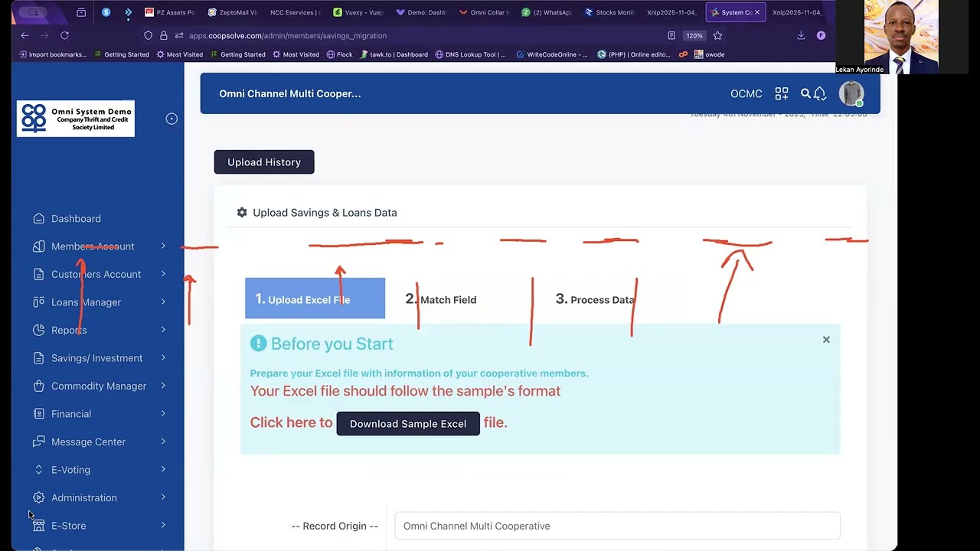Click the OCMC text in header
This screenshot has width=980, height=551.
pyautogui.click(x=746, y=93)
